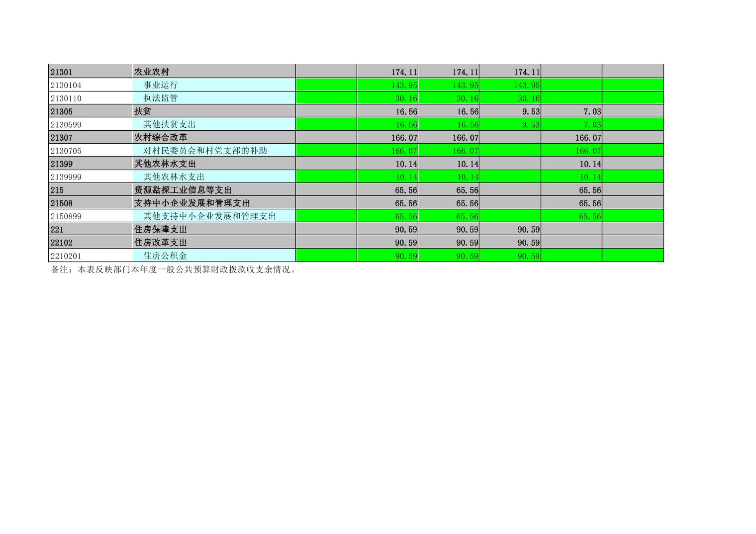Click the first 65.56 value in row 2150899
756x534 pixels.
pyautogui.click(x=406, y=216)
